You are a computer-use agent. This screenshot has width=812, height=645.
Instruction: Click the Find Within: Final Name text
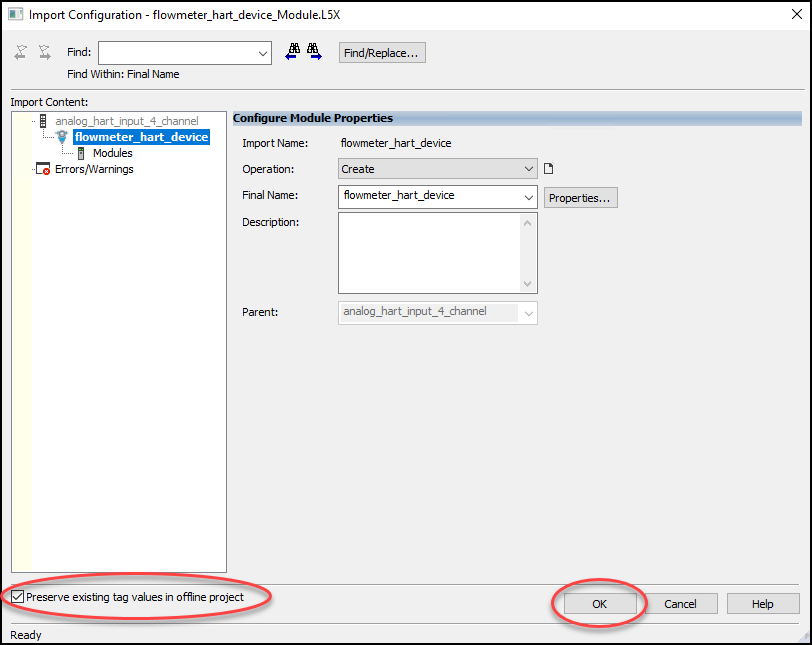click(x=123, y=74)
